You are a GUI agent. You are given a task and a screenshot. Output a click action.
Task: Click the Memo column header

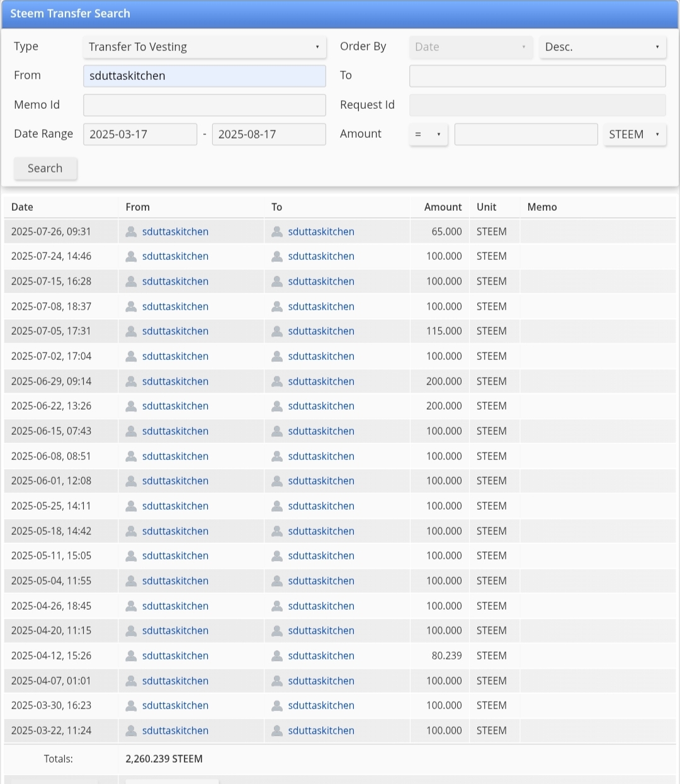coord(542,207)
